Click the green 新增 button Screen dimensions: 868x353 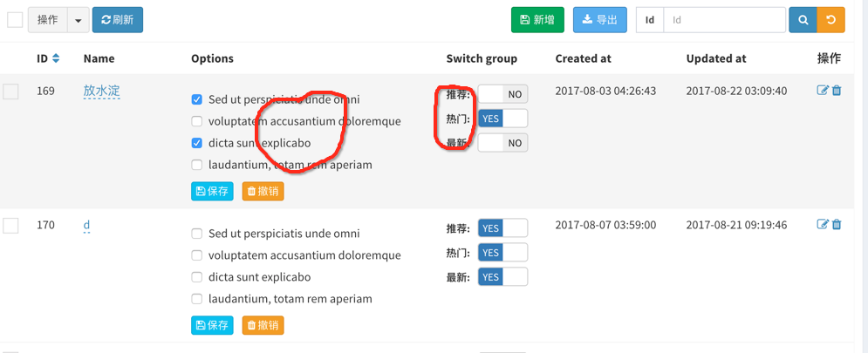click(x=537, y=20)
